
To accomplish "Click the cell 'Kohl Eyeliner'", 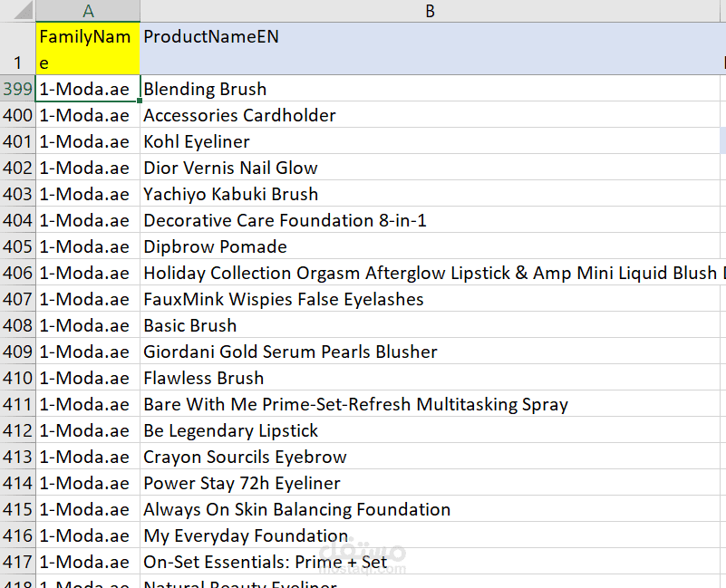I will point(430,141).
